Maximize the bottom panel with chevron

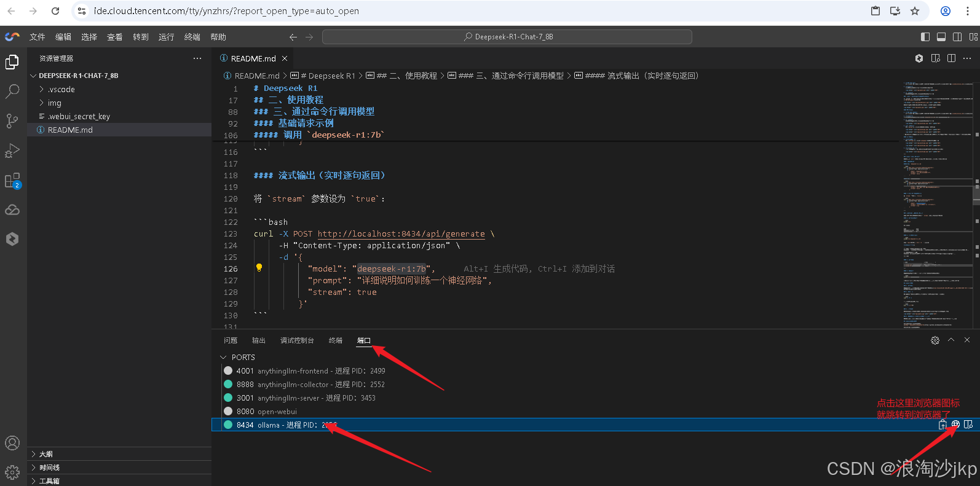point(951,340)
